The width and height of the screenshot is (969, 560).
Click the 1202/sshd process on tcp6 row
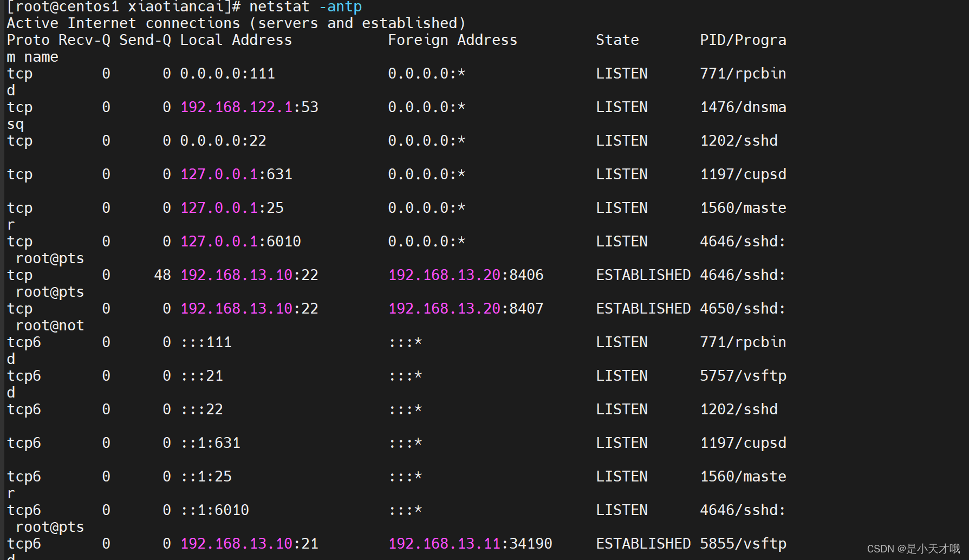[738, 409]
